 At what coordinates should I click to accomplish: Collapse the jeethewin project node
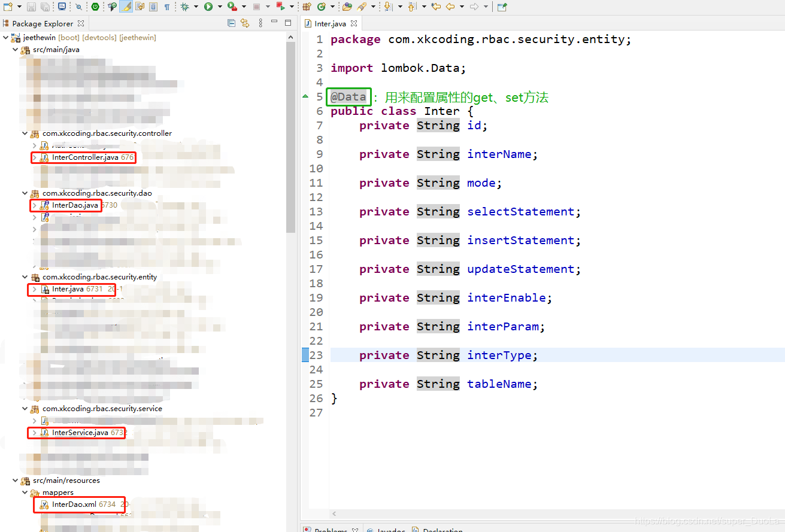tap(6, 38)
